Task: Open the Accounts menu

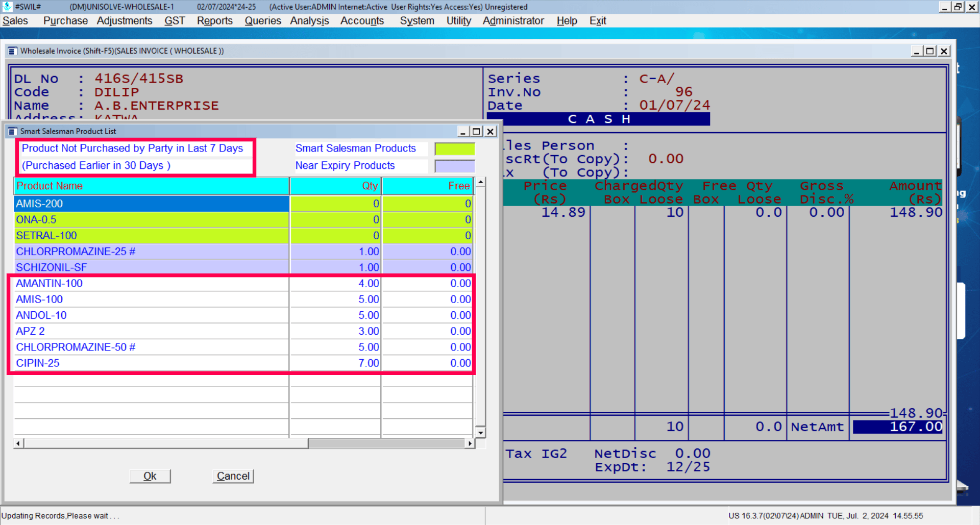Action: [362, 21]
